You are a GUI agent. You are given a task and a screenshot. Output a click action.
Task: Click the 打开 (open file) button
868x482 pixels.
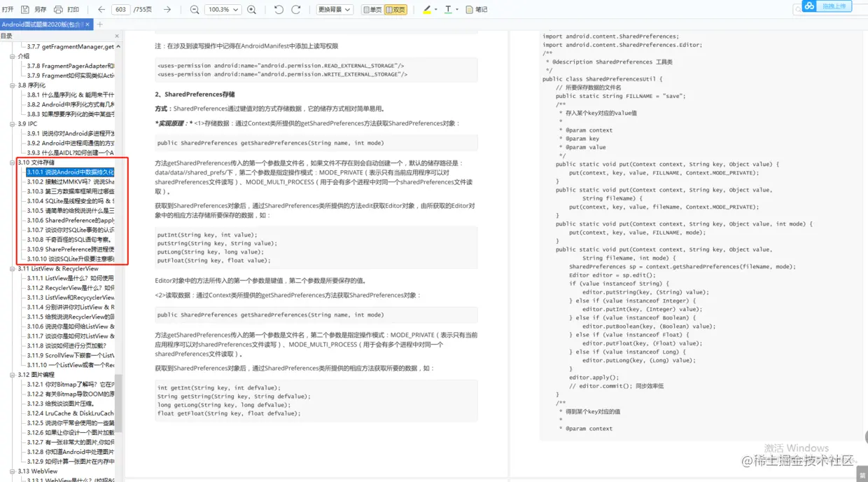click(8, 10)
